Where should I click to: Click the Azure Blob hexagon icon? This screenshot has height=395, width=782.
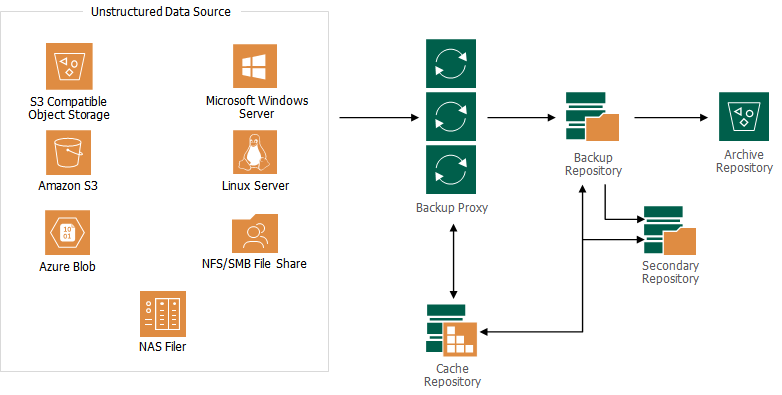point(67,232)
